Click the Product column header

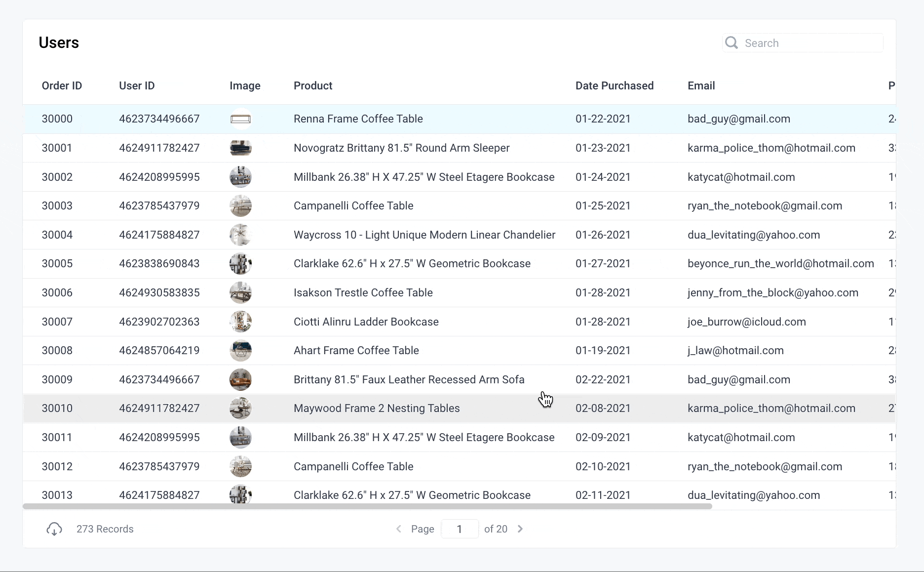(313, 86)
